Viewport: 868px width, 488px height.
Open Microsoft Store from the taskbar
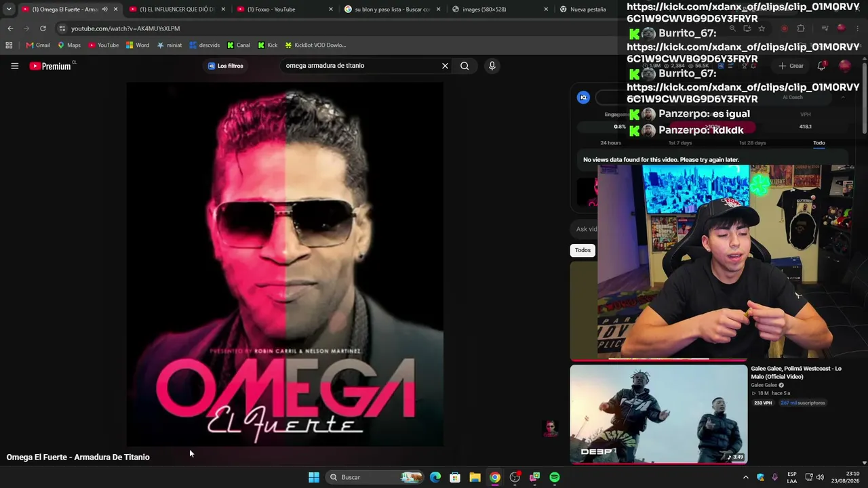click(455, 477)
